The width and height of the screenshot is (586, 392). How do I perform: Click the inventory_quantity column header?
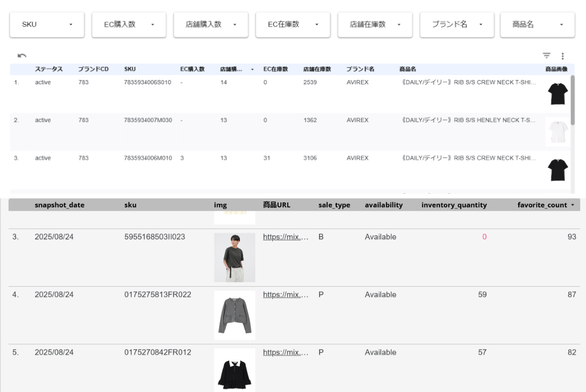(x=453, y=205)
